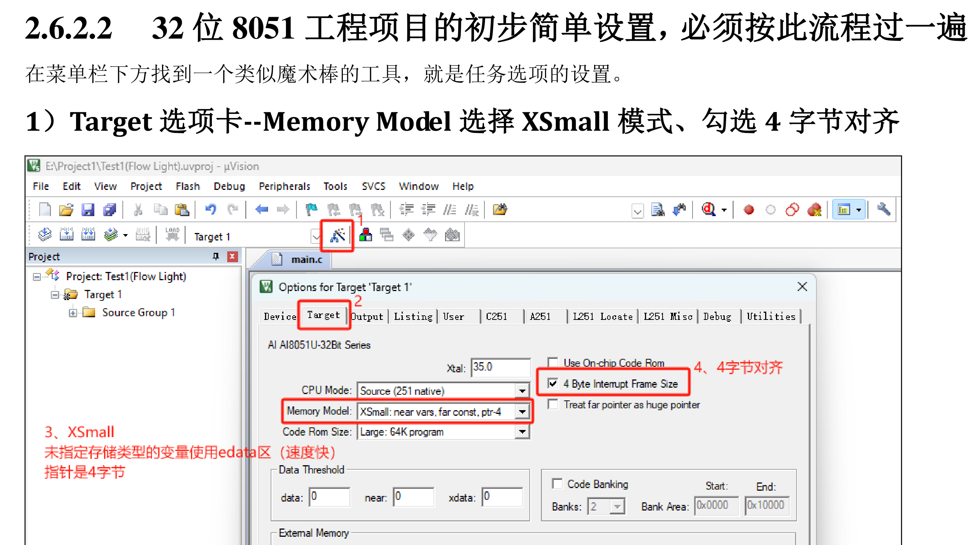Open the Flash menu
Image resolution: width=980 pixels, height=545 pixels.
(188, 186)
